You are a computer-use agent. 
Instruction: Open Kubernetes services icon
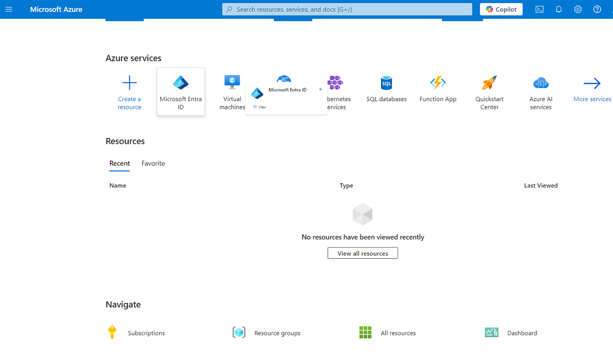[x=336, y=83]
